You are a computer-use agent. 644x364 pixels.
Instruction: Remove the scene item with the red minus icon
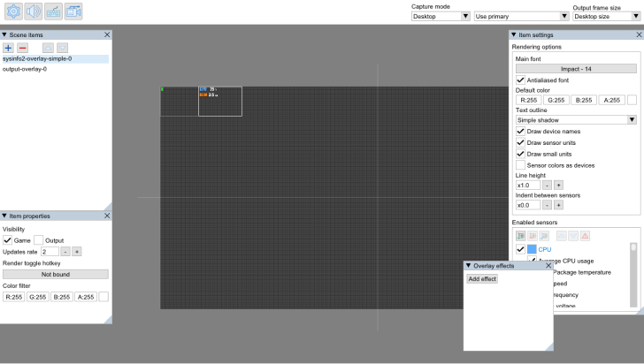(22, 47)
